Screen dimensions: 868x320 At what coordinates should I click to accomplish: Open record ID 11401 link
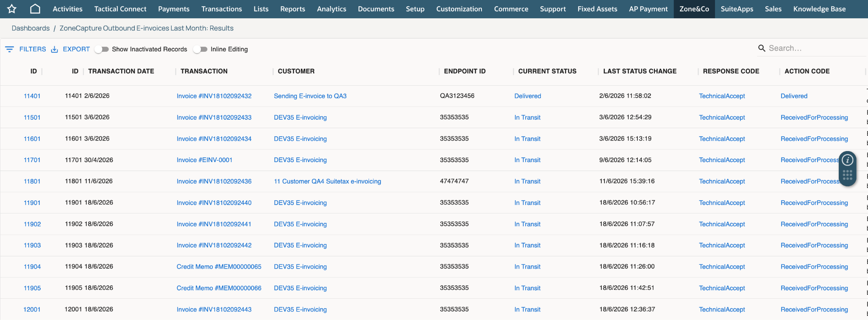[x=32, y=96]
